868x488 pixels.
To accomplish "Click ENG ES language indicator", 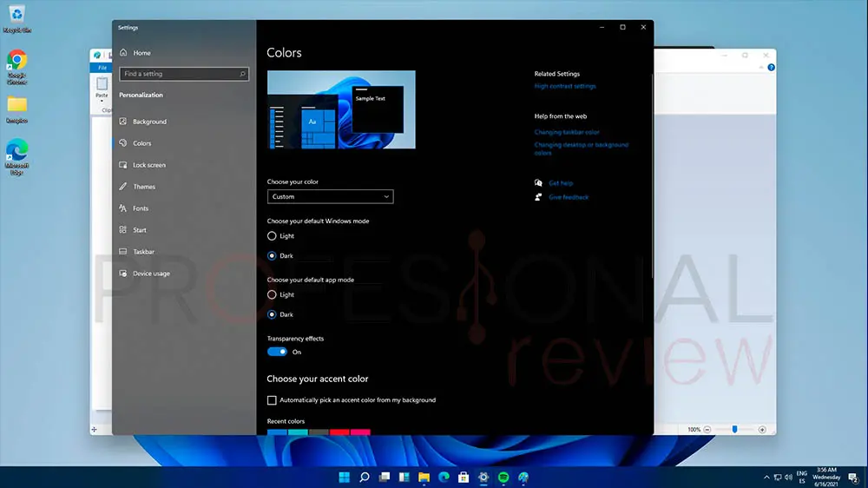I will point(802,478).
